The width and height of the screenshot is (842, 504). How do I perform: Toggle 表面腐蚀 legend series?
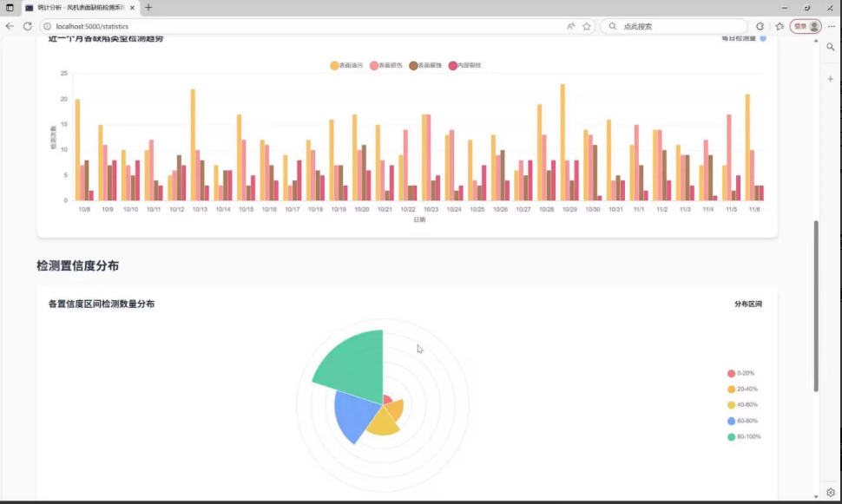click(425, 65)
